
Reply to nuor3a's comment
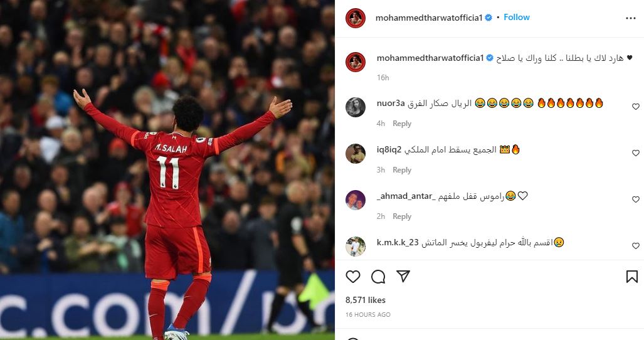click(x=402, y=124)
